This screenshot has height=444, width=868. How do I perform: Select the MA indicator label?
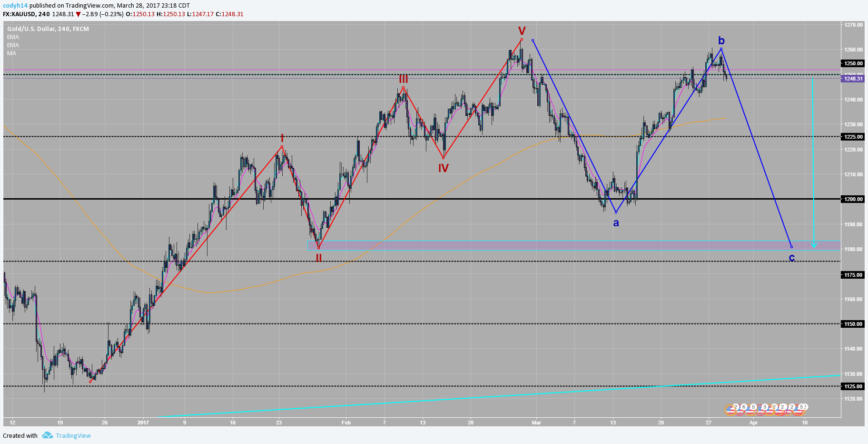coord(11,53)
